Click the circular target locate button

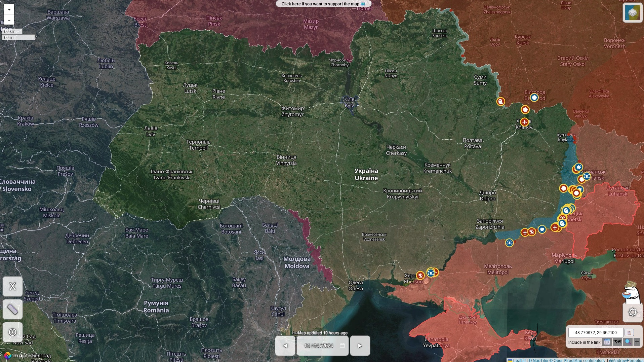click(x=12, y=332)
